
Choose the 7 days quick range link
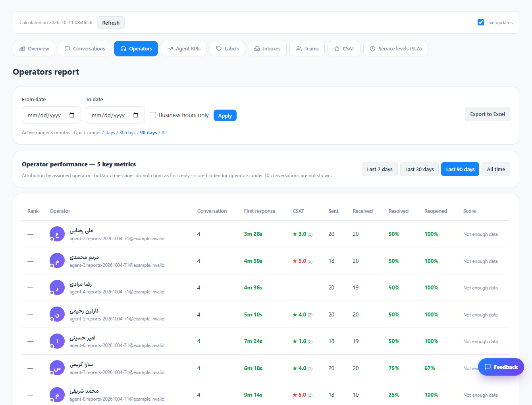pyautogui.click(x=108, y=133)
